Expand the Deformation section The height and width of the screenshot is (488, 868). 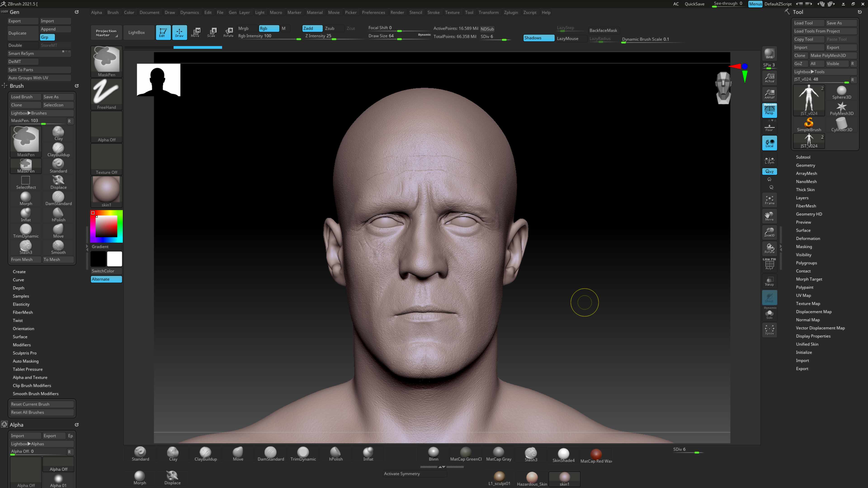click(808, 238)
